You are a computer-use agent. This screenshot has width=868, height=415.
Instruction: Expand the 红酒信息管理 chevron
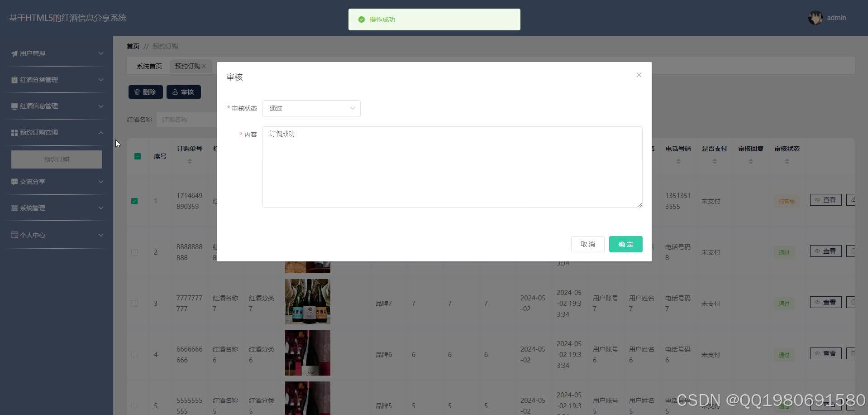pyautogui.click(x=101, y=106)
